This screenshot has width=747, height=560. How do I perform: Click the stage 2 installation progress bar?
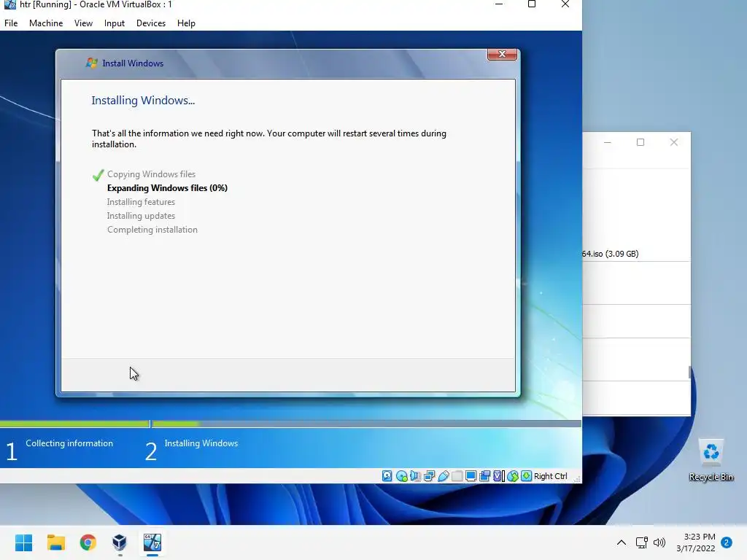[x=366, y=424]
